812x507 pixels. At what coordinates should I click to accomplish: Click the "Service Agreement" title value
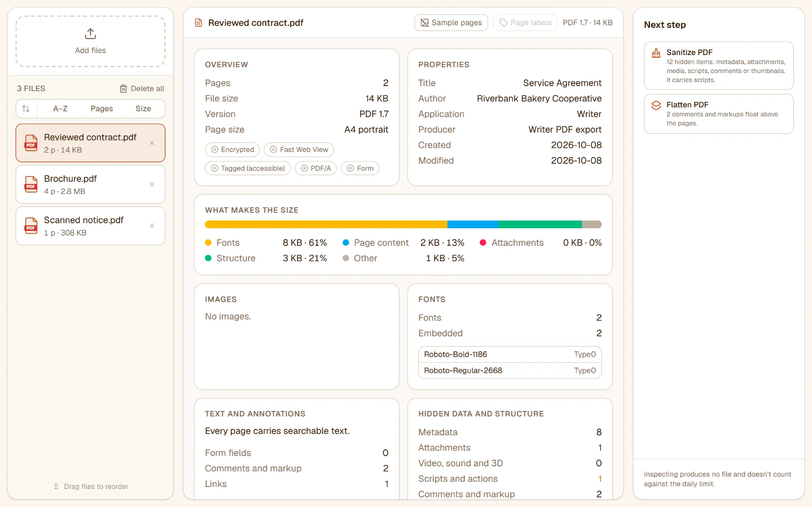pos(562,83)
